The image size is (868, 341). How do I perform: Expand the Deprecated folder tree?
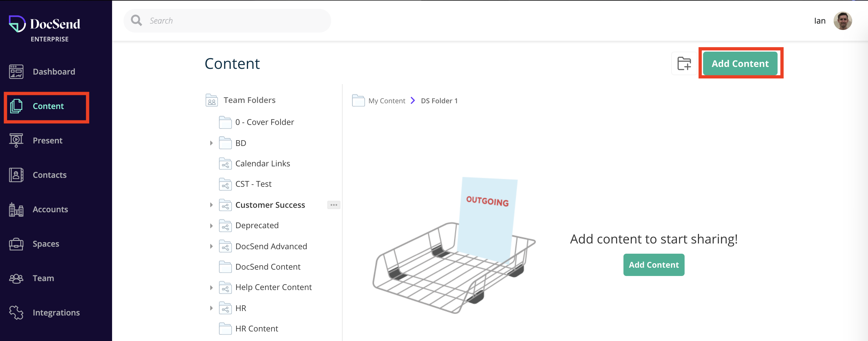pos(211,226)
